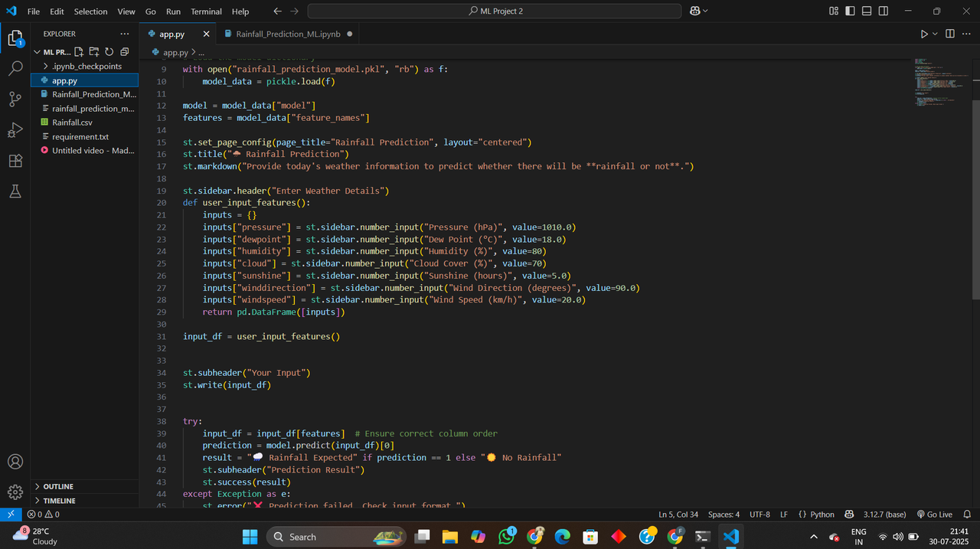This screenshot has width=980, height=549.
Task: Expand the .ipynb_checkpoints folder
Action: pos(84,67)
